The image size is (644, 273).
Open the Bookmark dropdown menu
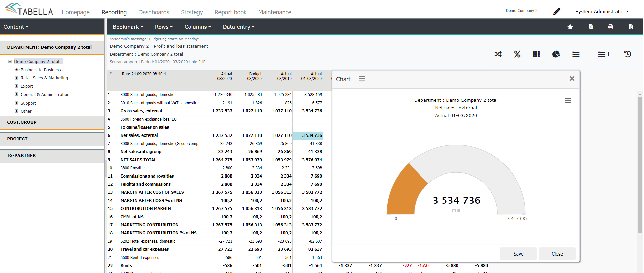tap(128, 27)
